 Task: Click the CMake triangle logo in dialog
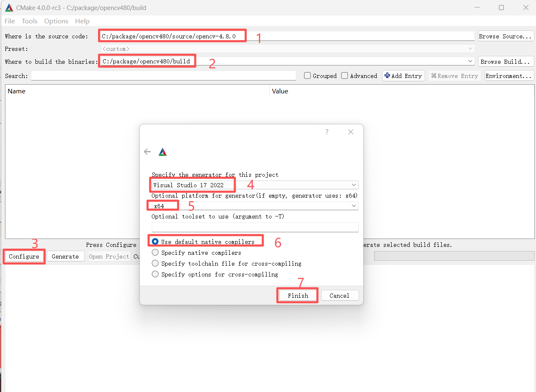163,152
